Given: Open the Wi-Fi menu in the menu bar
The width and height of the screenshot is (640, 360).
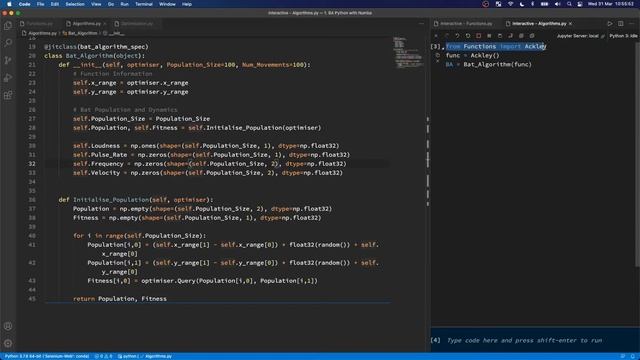Looking at the screenshot, I should [x=511, y=4].
